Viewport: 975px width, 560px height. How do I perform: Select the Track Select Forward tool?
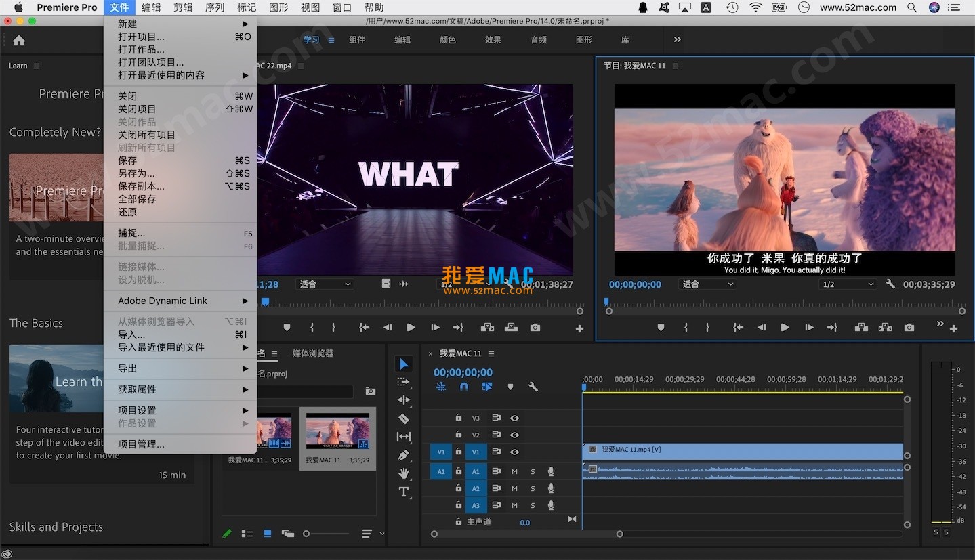(x=404, y=383)
